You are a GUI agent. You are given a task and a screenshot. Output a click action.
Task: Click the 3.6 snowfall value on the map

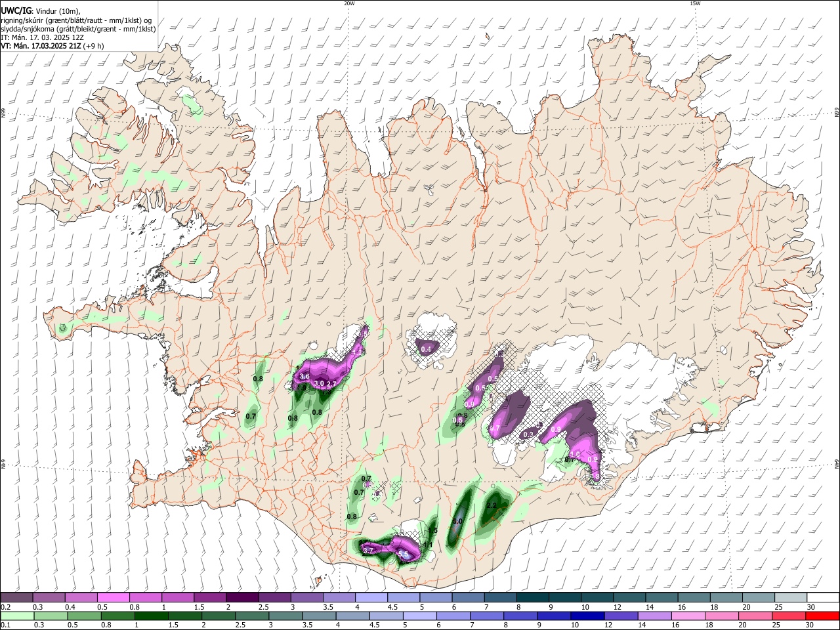[304, 377]
